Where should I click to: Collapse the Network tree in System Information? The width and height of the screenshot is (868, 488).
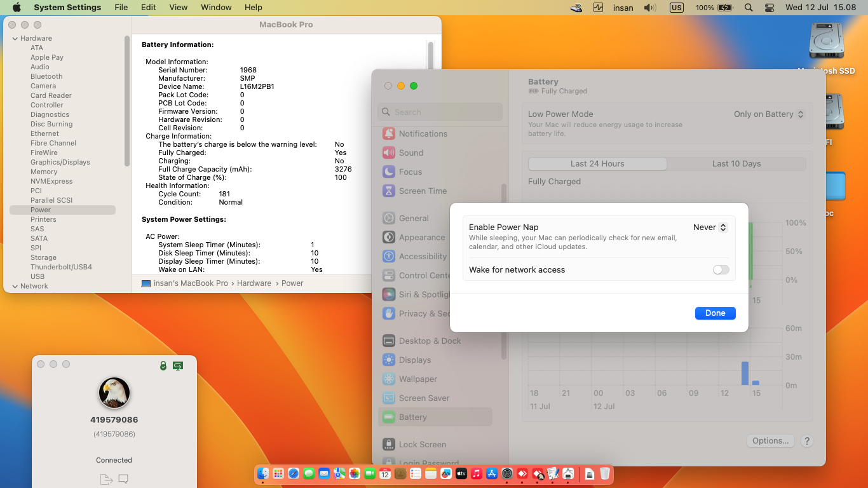pos(15,287)
